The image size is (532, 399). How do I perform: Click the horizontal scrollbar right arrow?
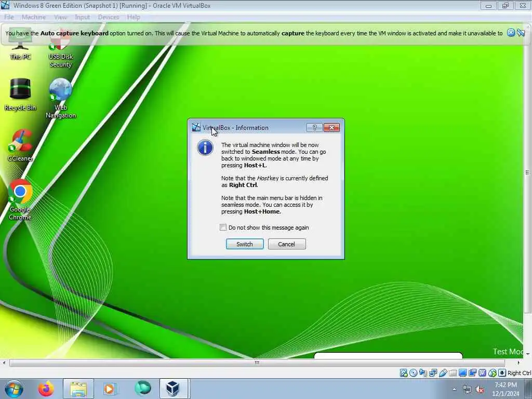point(518,363)
